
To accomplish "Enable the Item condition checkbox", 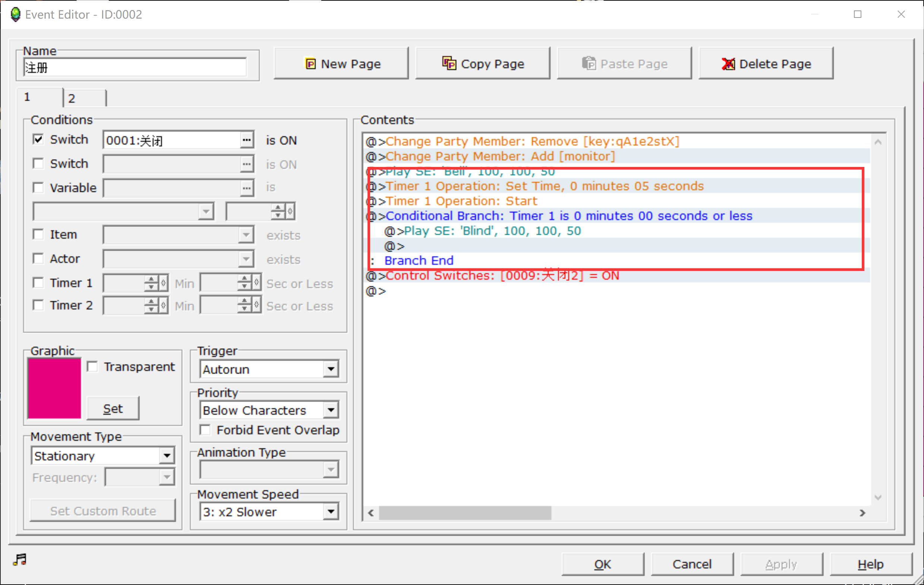I will click(x=38, y=234).
